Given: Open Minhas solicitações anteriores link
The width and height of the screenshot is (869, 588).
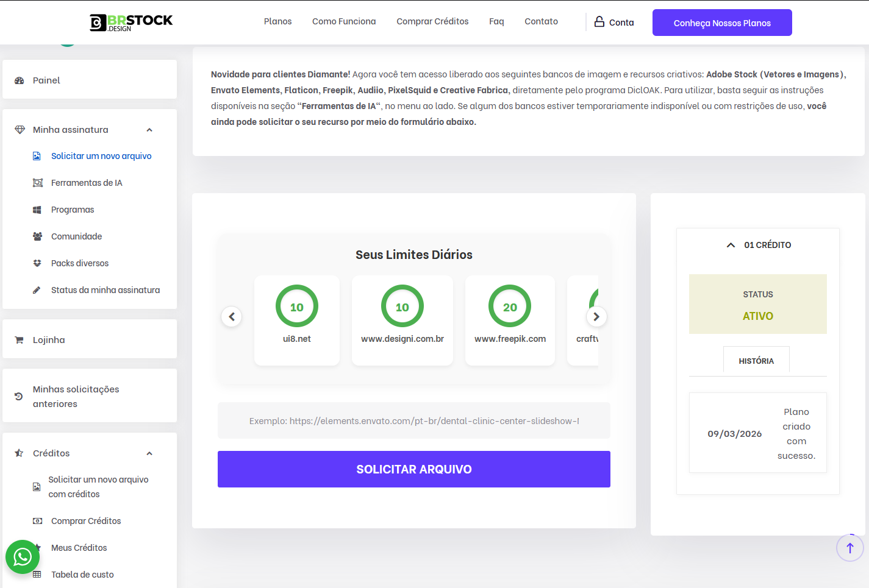Looking at the screenshot, I should (x=76, y=397).
